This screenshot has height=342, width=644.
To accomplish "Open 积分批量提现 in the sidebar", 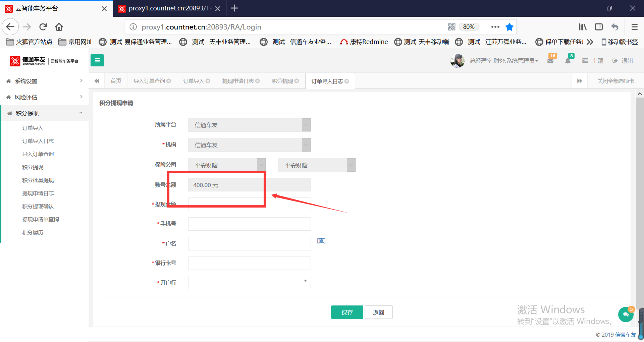I will (38, 180).
